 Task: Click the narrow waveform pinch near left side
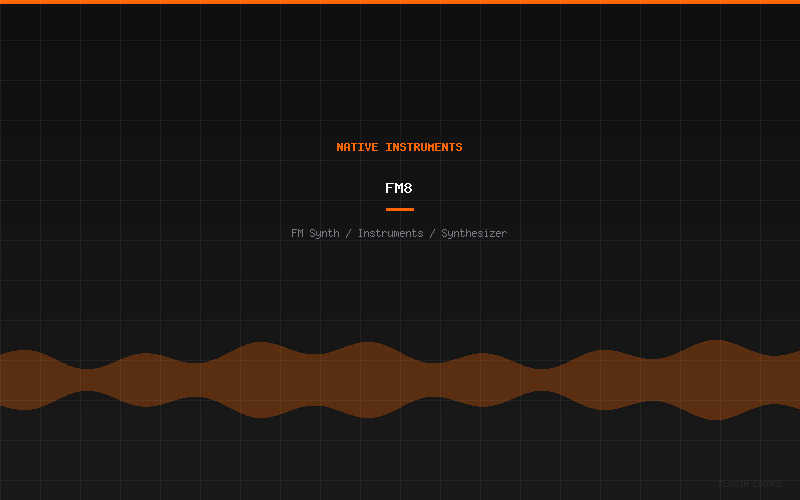(x=90, y=380)
